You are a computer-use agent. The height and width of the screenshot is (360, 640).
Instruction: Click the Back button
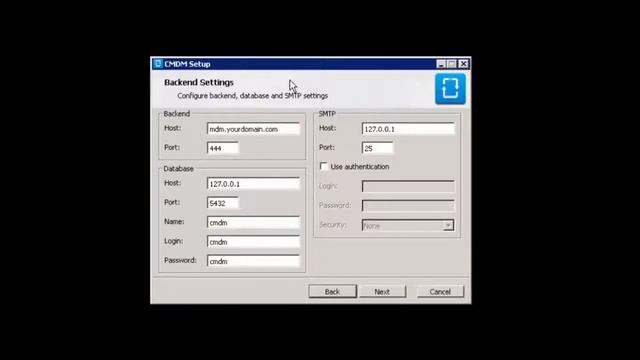click(332, 291)
